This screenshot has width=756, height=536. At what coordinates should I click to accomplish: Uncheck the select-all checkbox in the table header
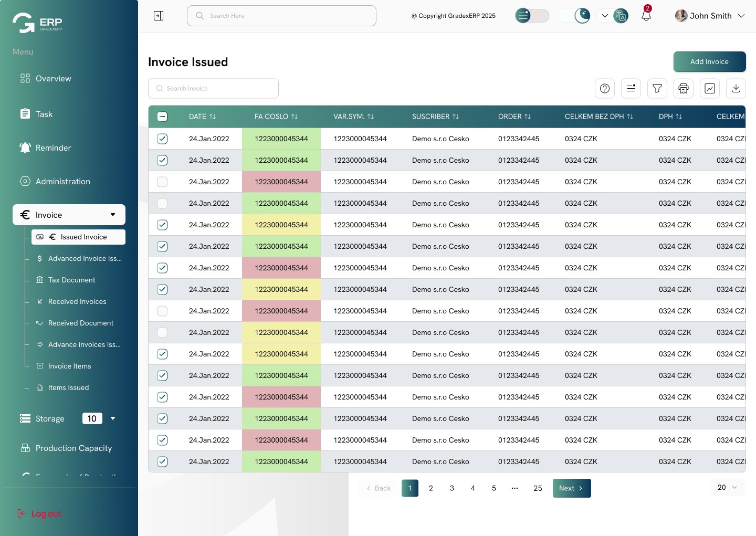(x=162, y=117)
